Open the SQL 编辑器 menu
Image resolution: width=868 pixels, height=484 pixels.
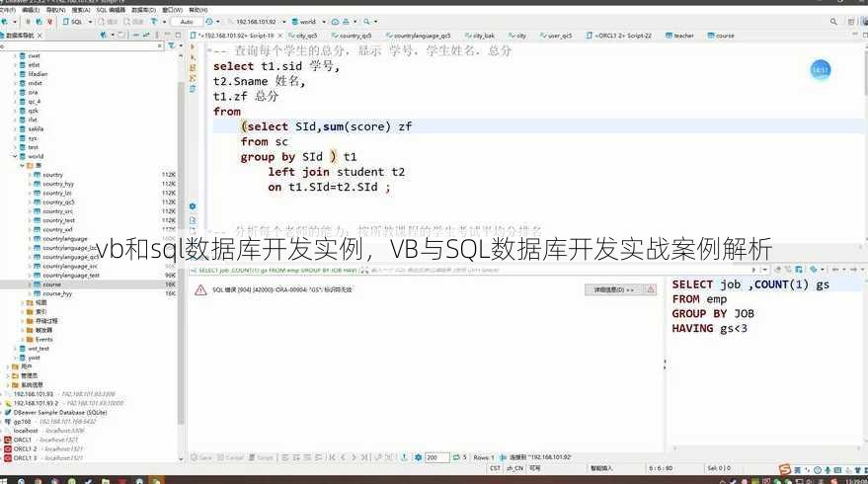[111, 10]
